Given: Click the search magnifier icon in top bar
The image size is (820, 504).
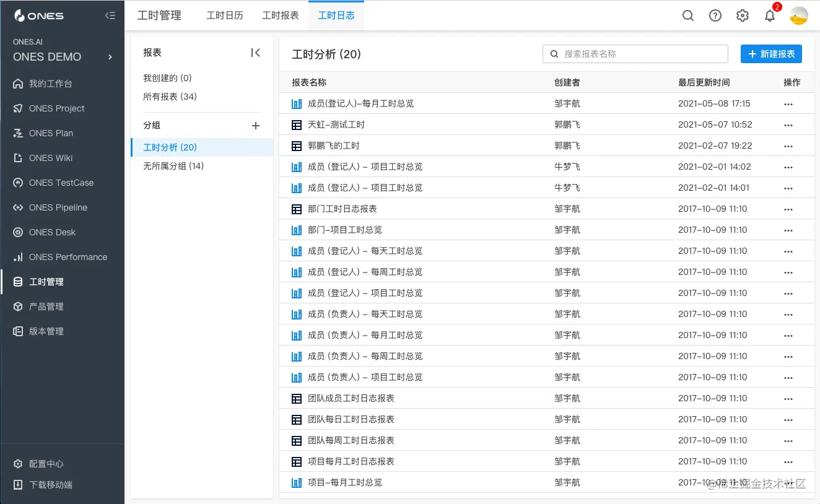Looking at the screenshot, I should (687, 16).
